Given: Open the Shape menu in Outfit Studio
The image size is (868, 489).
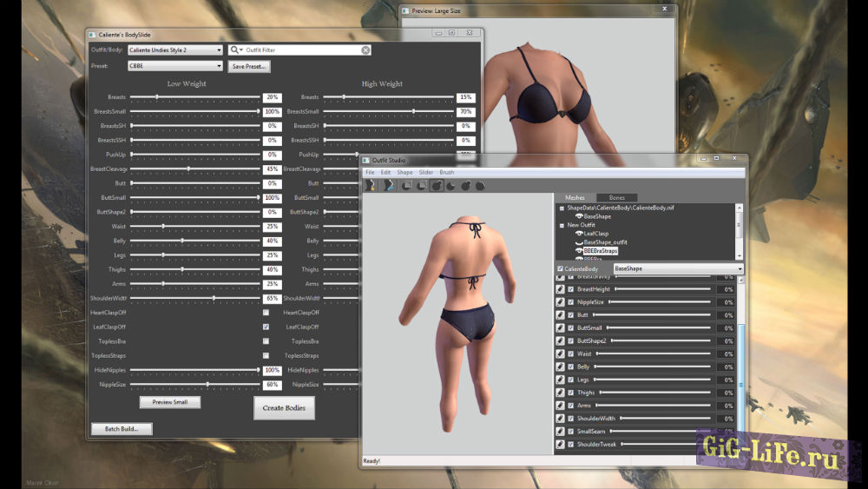Looking at the screenshot, I should [404, 172].
